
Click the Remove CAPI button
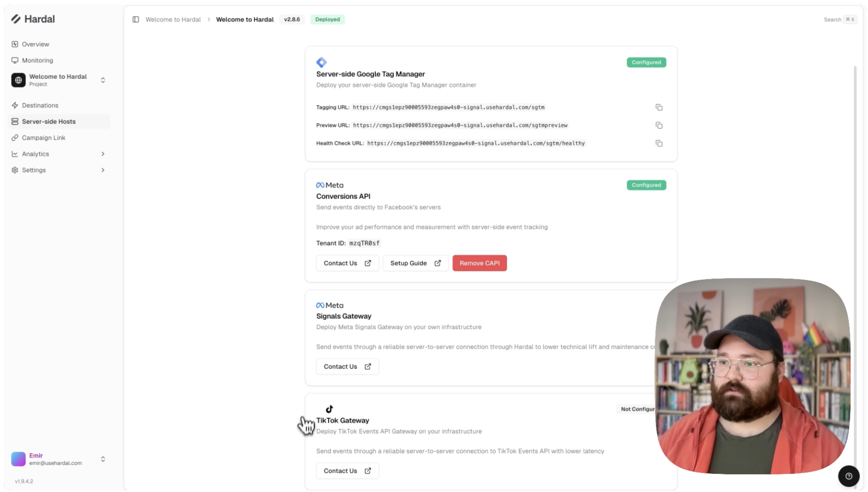pyautogui.click(x=479, y=263)
